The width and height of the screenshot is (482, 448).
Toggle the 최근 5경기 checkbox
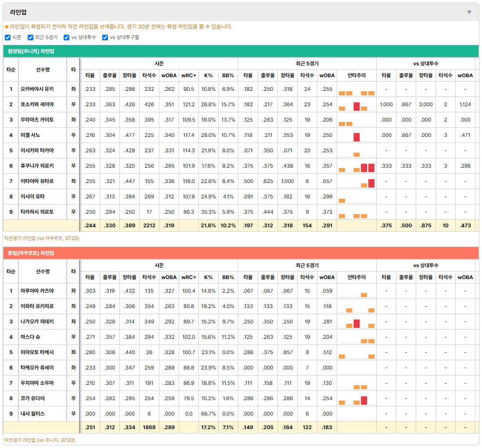click(x=30, y=37)
